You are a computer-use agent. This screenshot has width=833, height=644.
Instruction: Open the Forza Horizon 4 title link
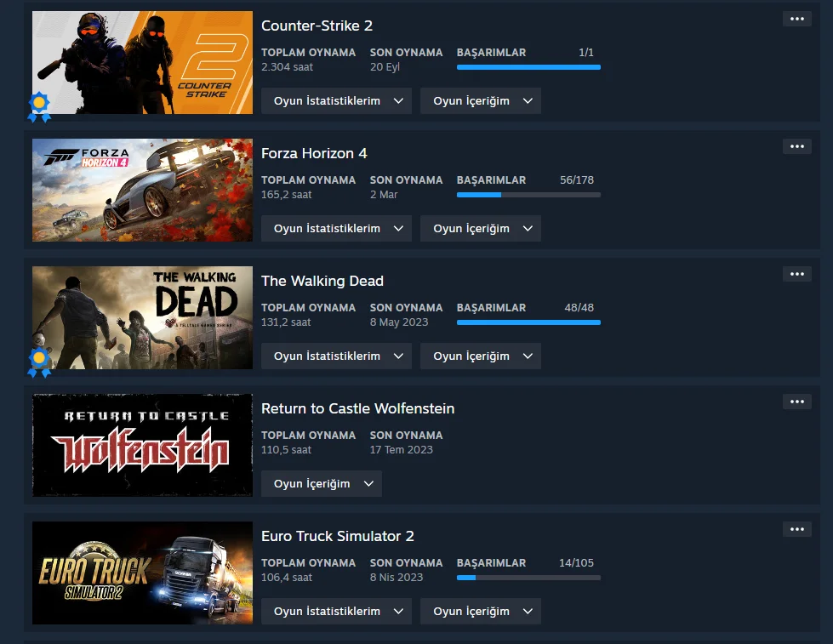pos(314,154)
